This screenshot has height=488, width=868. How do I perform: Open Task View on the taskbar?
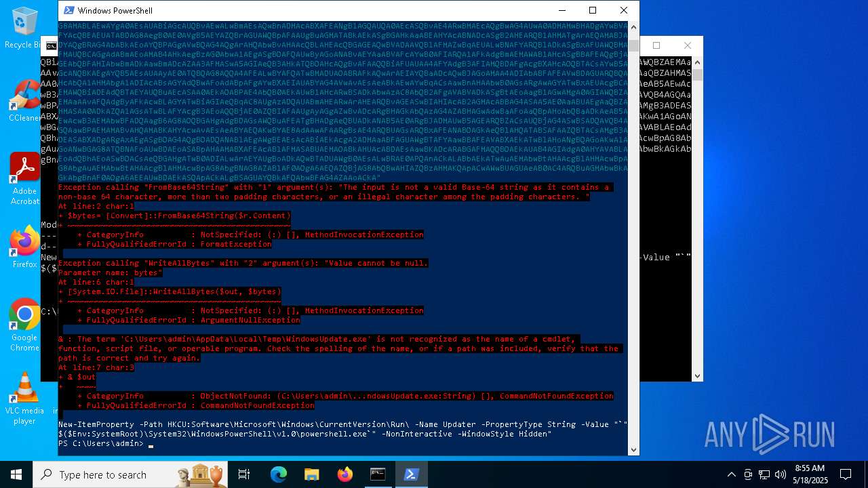[244, 474]
